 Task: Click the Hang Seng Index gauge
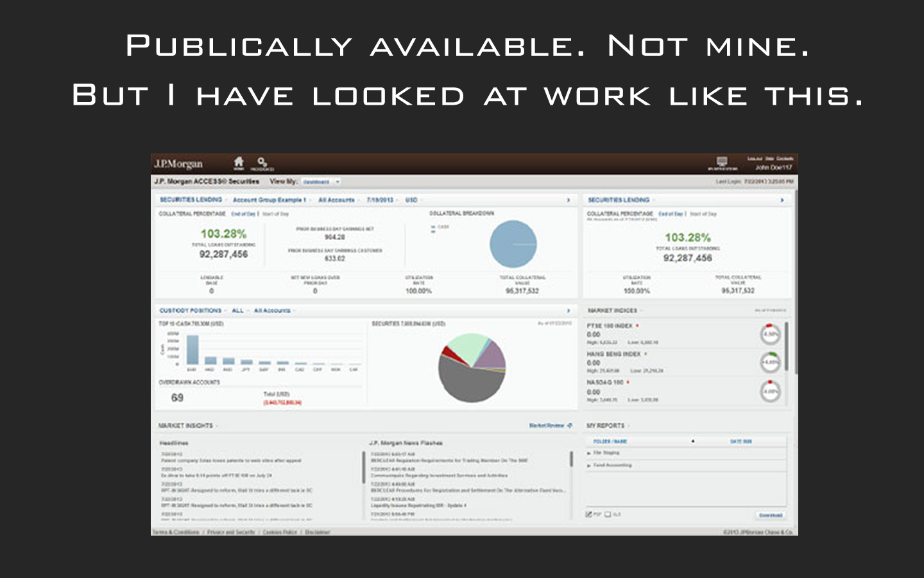tap(770, 362)
